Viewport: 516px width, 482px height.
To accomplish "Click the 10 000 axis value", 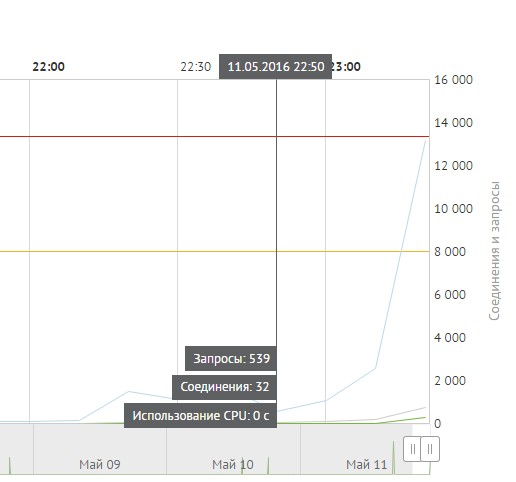I will pos(453,209).
